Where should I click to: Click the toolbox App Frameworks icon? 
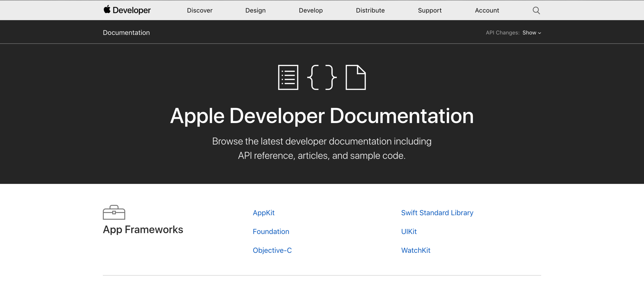click(x=114, y=212)
